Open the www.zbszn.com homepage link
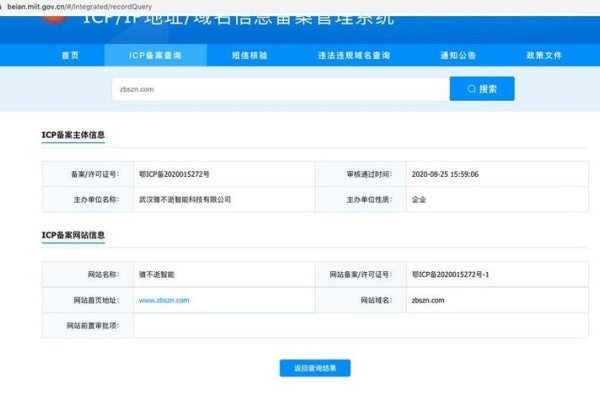The width and height of the screenshot is (600, 400). coord(164,300)
